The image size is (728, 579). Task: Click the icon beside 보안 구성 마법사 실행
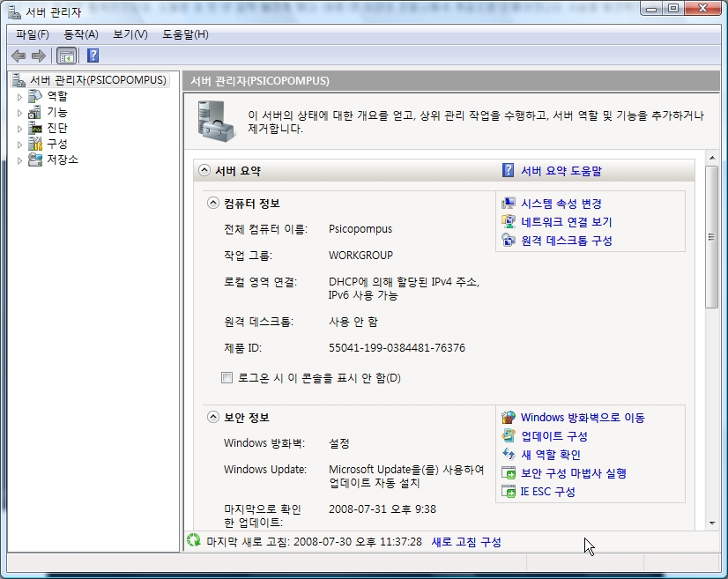click(509, 473)
